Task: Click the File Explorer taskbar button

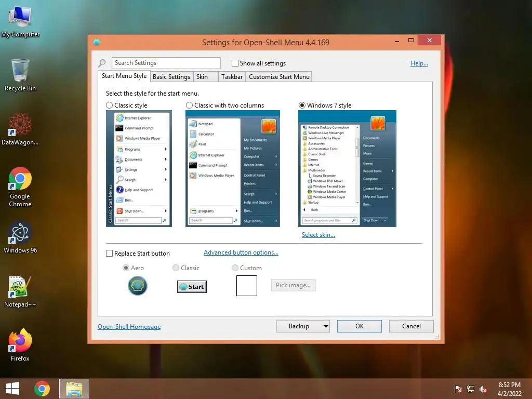Action: [x=74, y=389]
